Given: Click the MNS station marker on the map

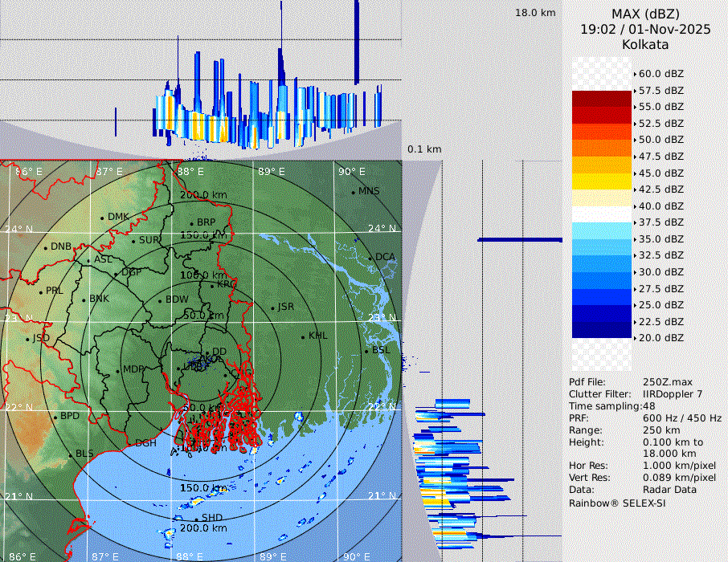Looking at the screenshot, I should coord(353,192).
